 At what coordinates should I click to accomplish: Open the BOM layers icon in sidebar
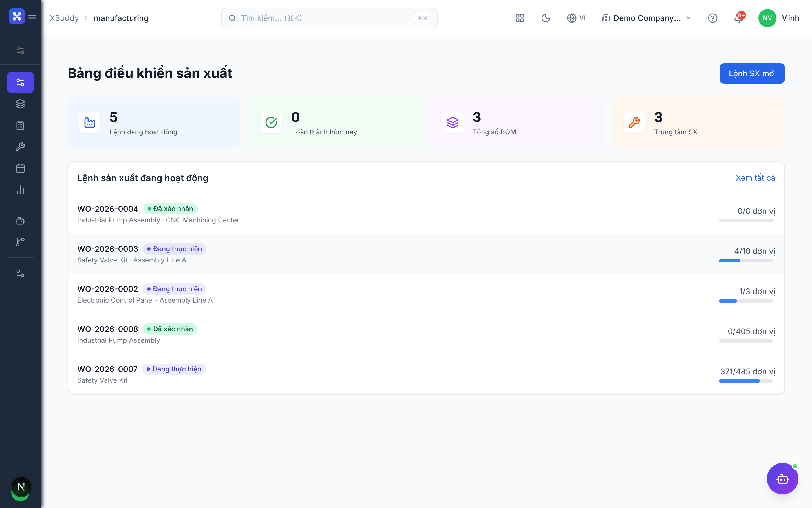tap(20, 104)
